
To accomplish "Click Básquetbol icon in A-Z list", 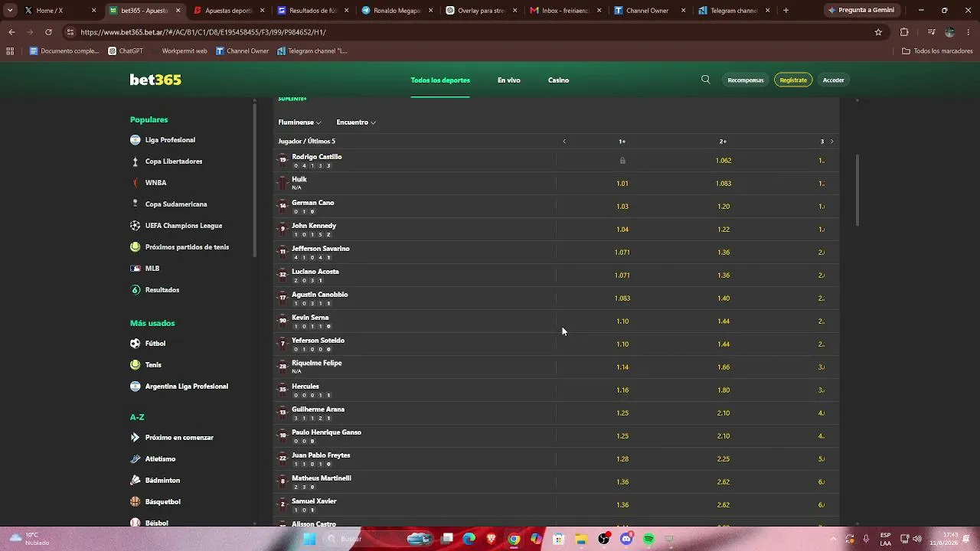I will [x=136, y=502].
